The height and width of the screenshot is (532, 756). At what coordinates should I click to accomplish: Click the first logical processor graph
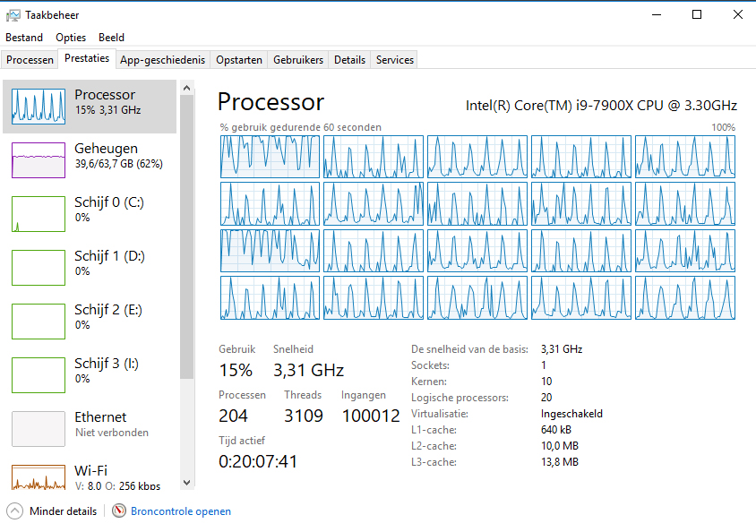point(270,157)
